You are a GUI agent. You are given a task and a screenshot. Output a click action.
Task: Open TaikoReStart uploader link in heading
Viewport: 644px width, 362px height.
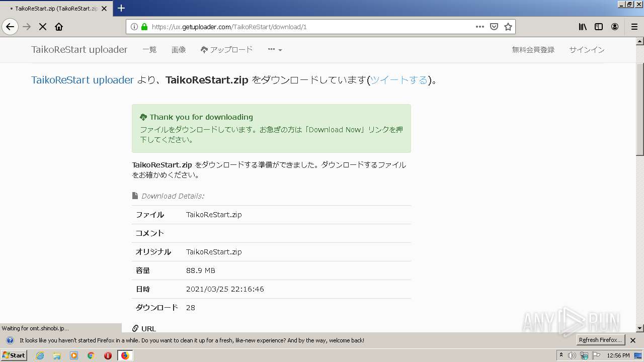(83, 80)
